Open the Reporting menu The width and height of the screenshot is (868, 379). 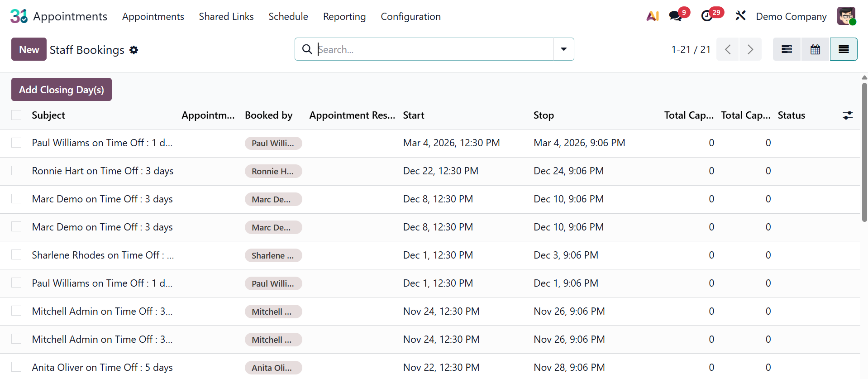coord(344,17)
